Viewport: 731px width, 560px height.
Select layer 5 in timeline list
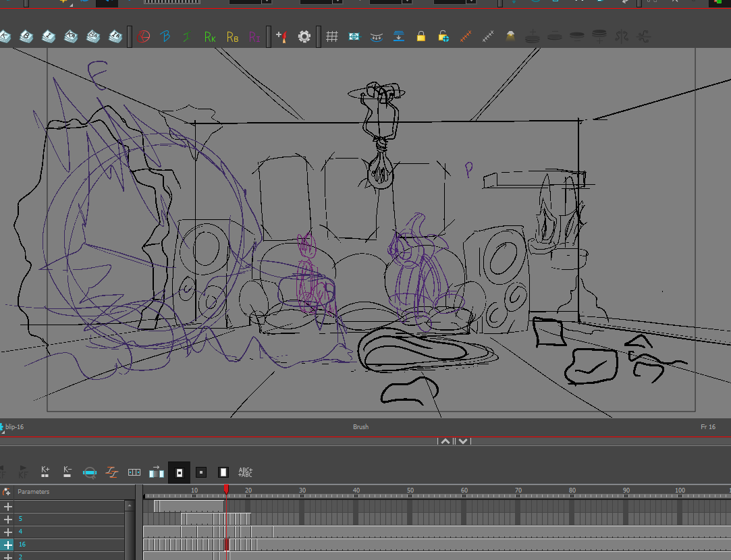pyautogui.click(x=69, y=519)
